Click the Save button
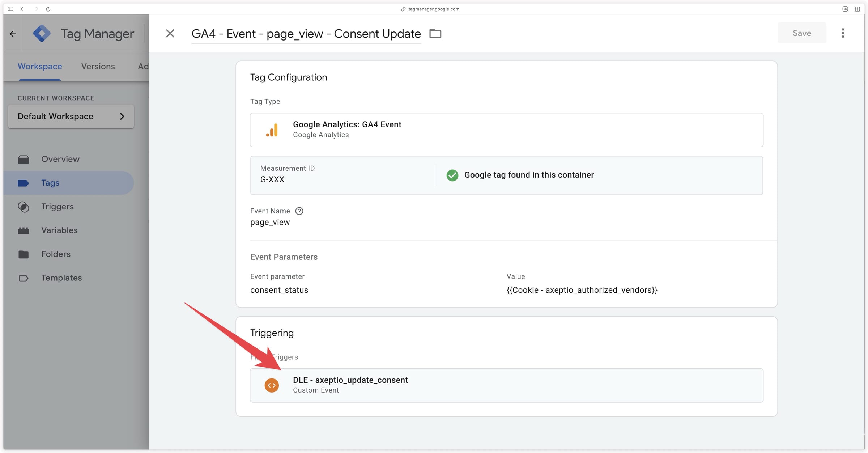 802,33
